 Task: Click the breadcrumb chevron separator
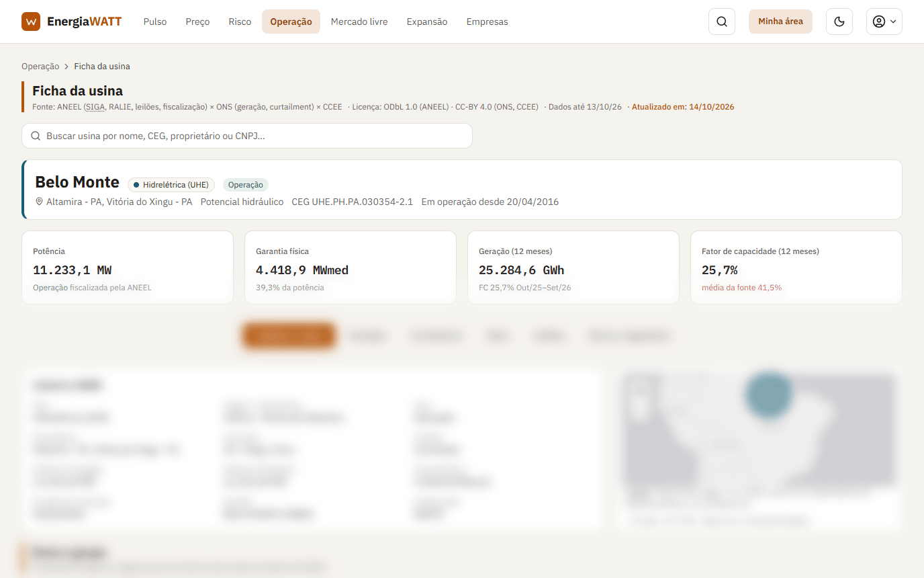pos(66,67)
